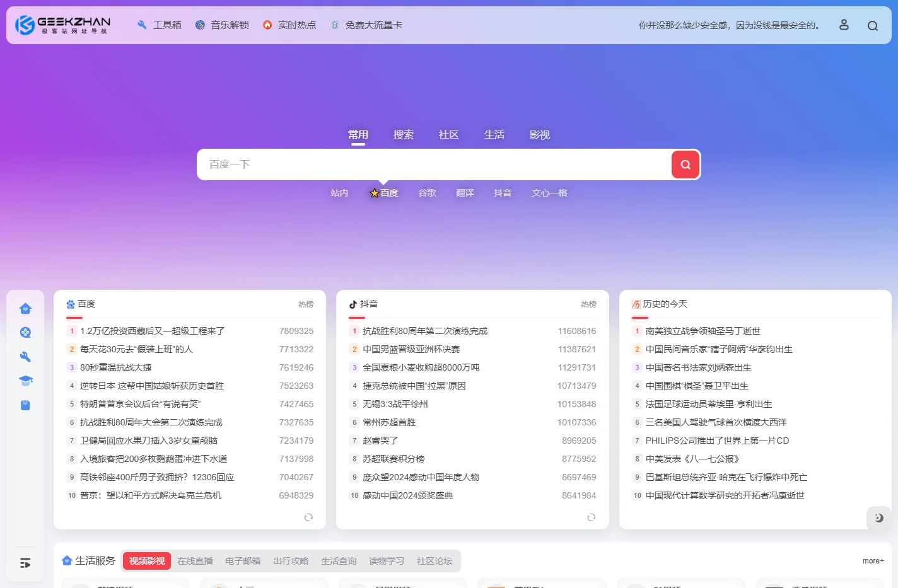The image size is (898, 588).
Task: Open sidebar wrench tools icon
Action: coord(25,357)
